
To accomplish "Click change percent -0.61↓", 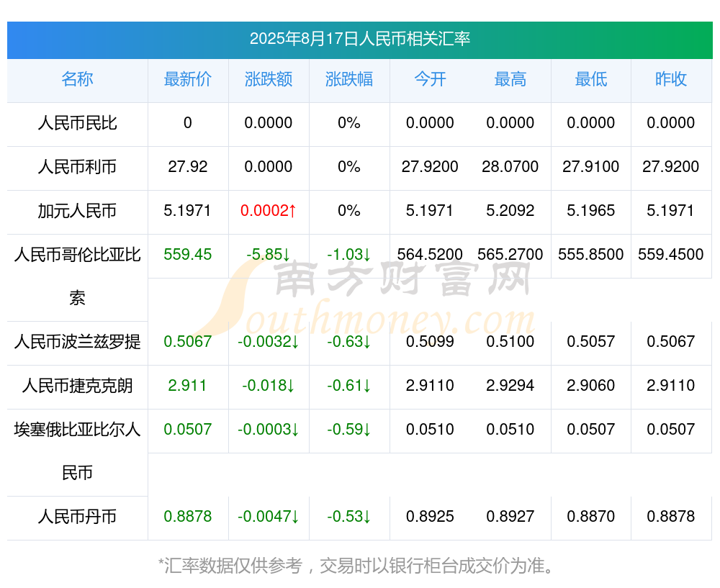I will 349,386.
